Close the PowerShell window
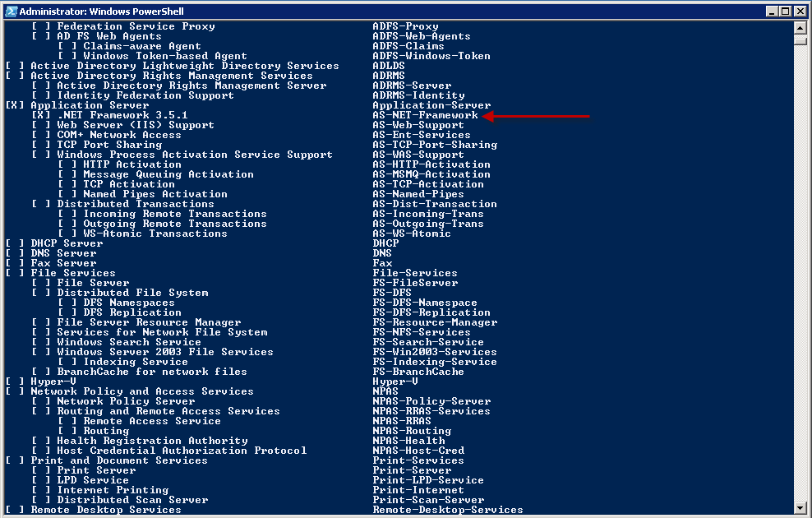 [799, 11]
